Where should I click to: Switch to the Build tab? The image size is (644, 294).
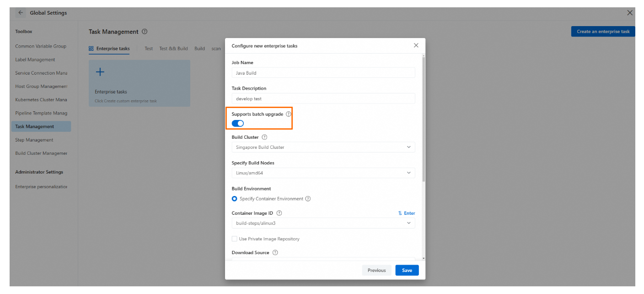(x=199, y=49)
